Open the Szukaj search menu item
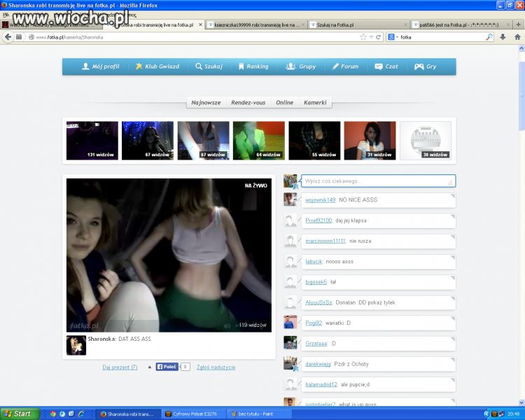Screen dimensions: 525x420 tap(209, 66)
